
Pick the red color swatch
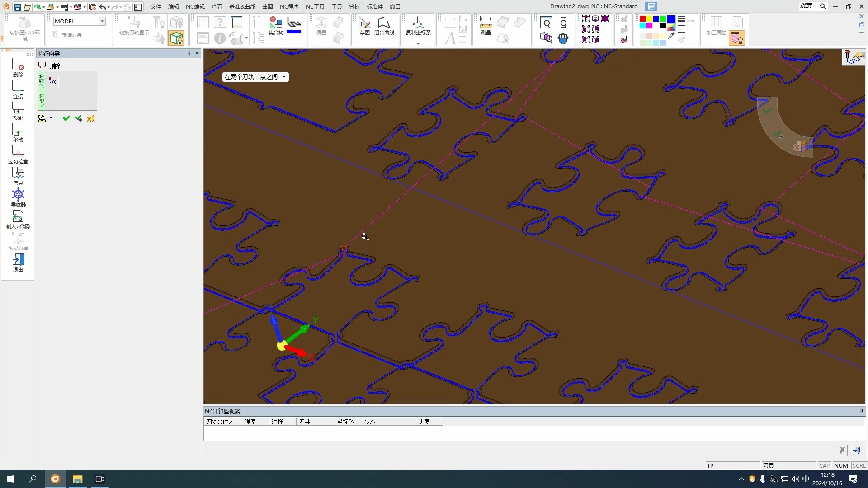(642, 19)
